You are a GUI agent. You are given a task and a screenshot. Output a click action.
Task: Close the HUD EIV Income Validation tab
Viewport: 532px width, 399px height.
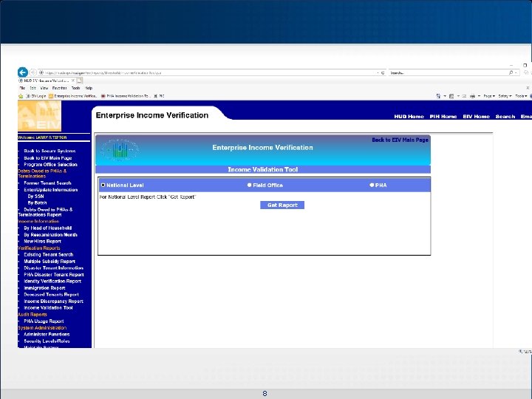pos(72,81)
